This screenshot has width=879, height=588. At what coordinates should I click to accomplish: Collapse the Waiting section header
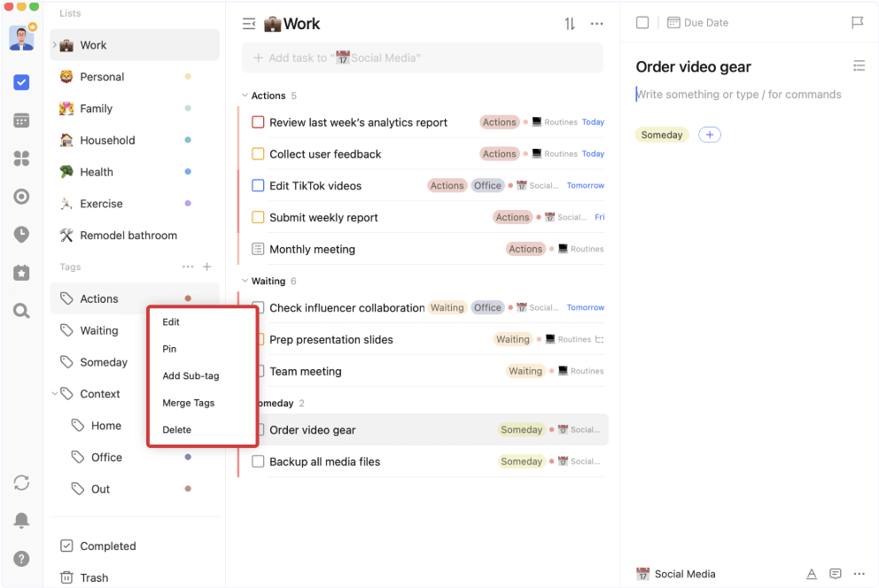(244, 281)
